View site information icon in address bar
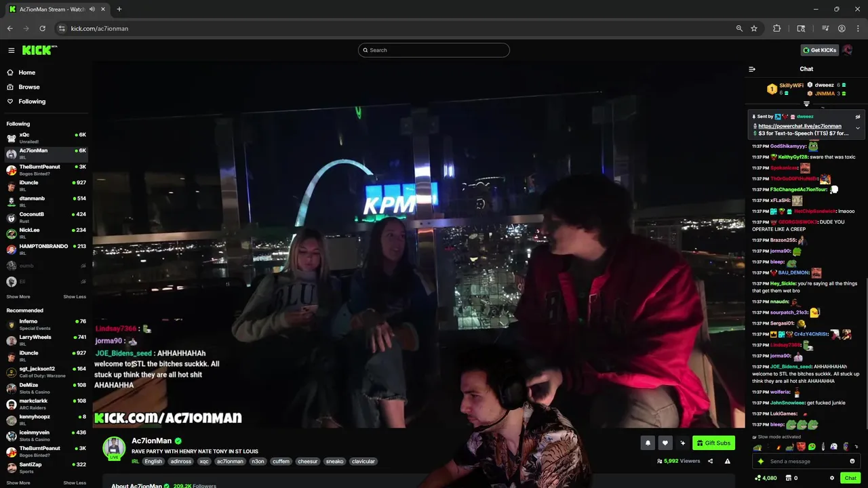The height and width of the screenshot is (488, 868). coord(62,28)
